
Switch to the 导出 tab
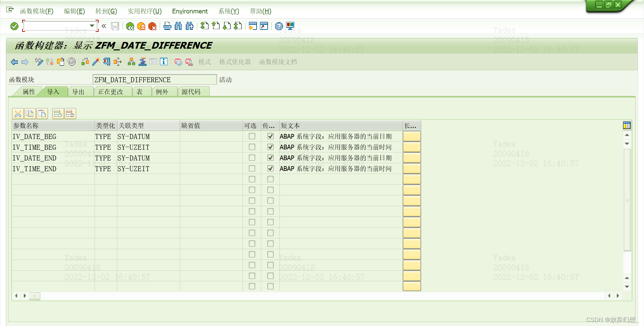coord(78,92)
